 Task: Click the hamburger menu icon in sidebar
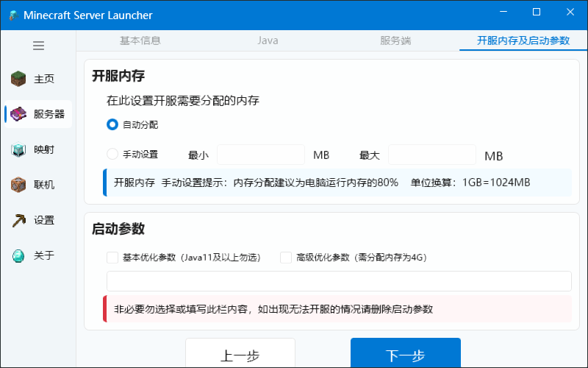(x=38, y=46)
